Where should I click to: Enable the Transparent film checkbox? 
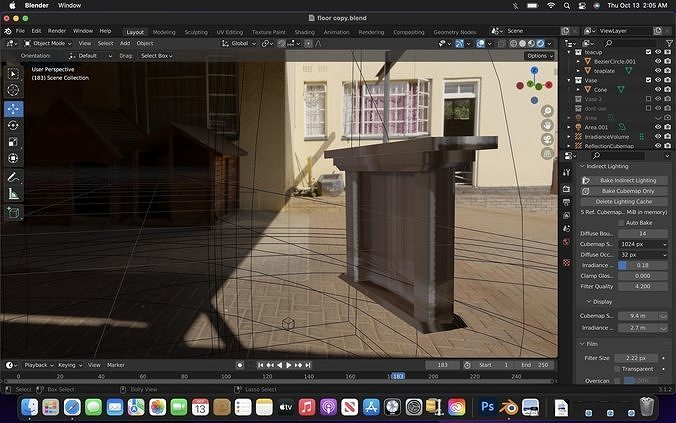[617, 368]
